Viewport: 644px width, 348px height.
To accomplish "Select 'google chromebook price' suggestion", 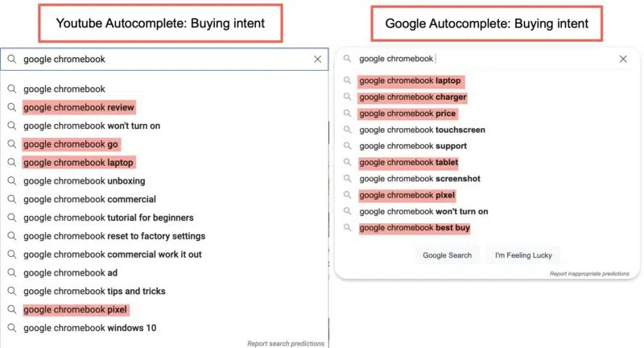I will point(407,114).
